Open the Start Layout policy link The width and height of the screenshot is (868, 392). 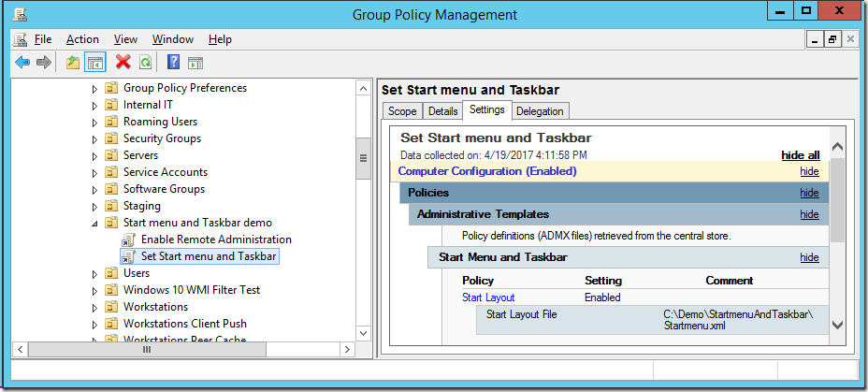point(488,298)
